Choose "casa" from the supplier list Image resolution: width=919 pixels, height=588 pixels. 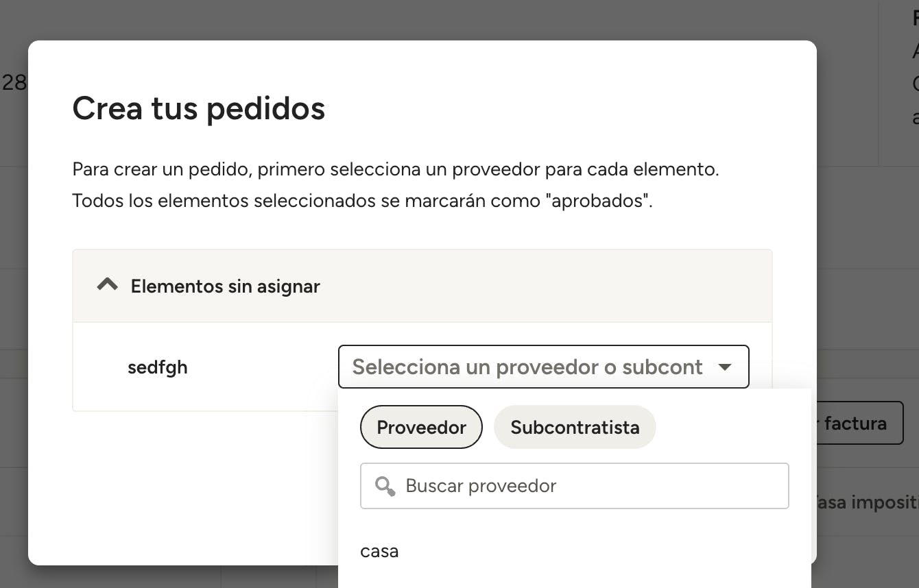(379, 551)
